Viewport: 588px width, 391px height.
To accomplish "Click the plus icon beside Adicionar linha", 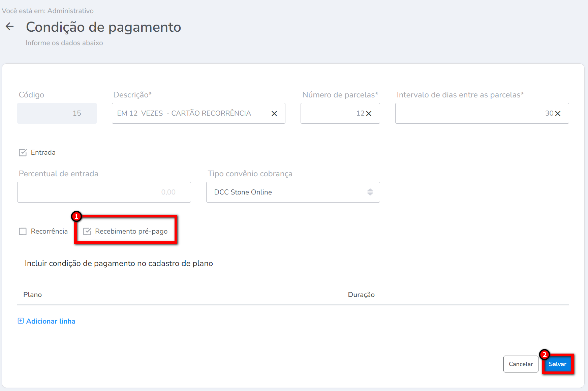I will 21,321.
